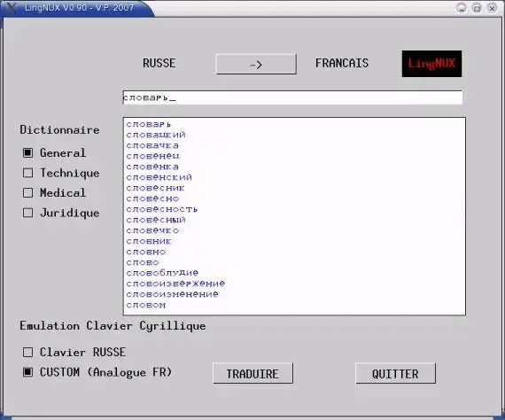Click the LingNUX V0.90 title bar text
The height and width of the screenshot is (420, 505).
79,7
